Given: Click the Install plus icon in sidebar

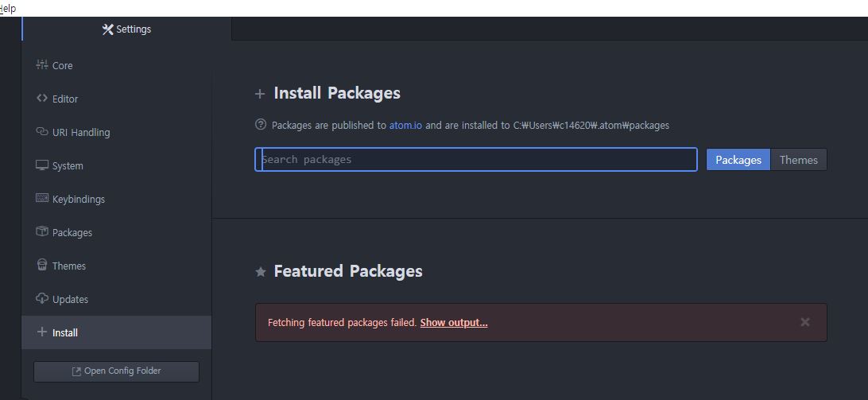Looking at the screenshot, I should point(42,332).
